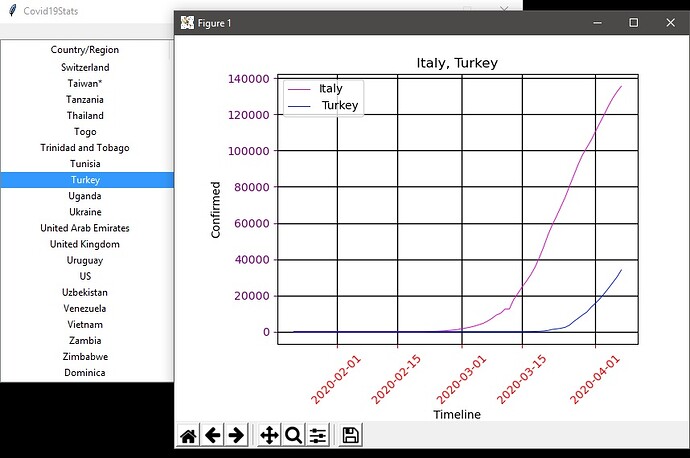The image size is (690, 458).
Task: Activate the Zoom to rectangle tool
Action: 293,435
